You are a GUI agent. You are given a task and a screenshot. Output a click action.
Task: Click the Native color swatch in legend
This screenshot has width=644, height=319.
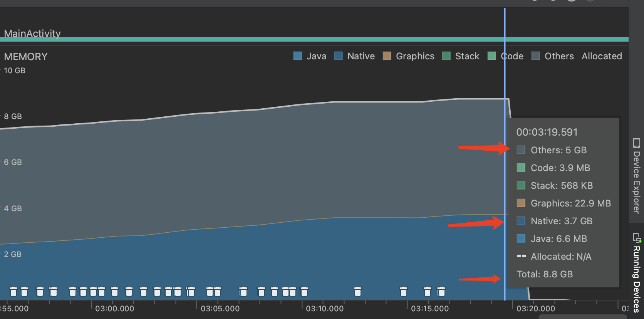[339, 56]
